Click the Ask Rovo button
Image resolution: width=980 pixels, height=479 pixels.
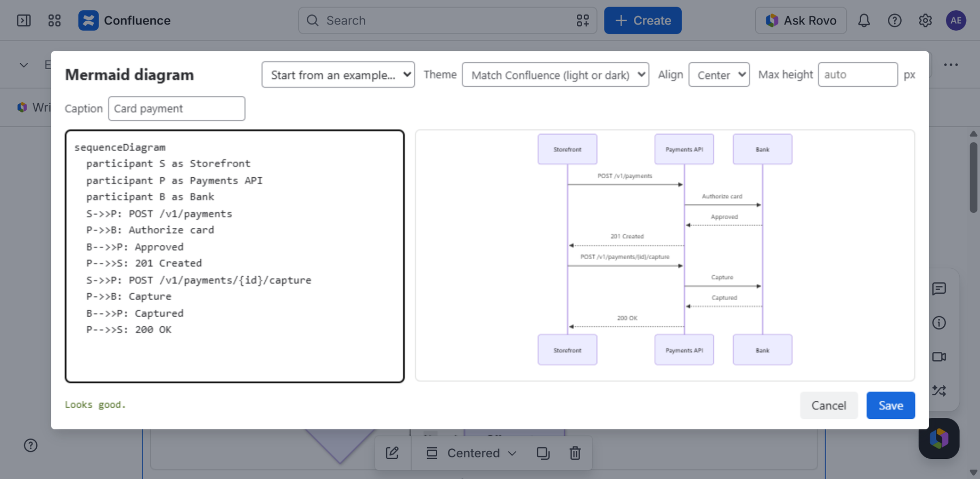[801, 20]
